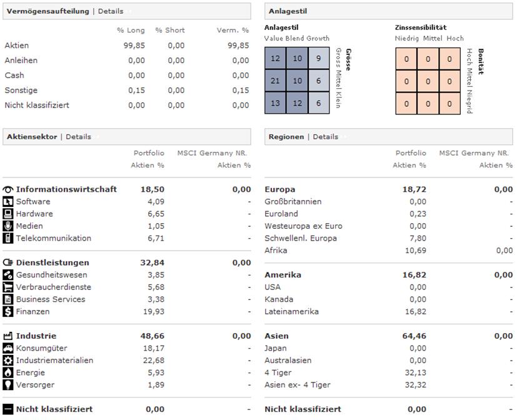
Task: Click the Growth style cell showing 9
Action: 319,59
